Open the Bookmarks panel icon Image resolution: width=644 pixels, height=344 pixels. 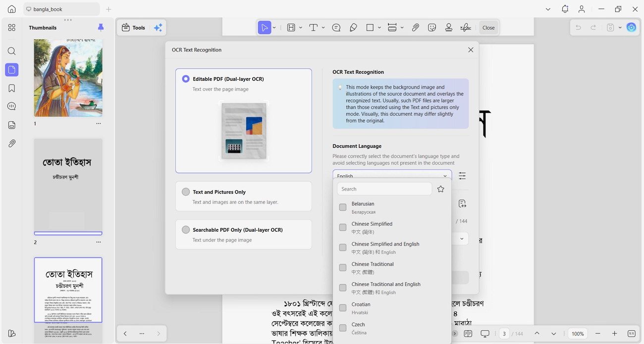tap(11, 88)
